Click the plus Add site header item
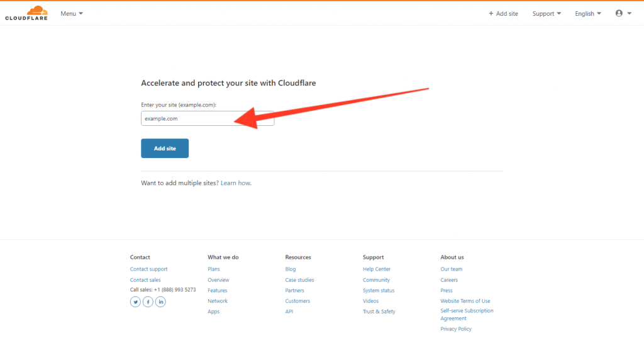 (x=503, y=14)
